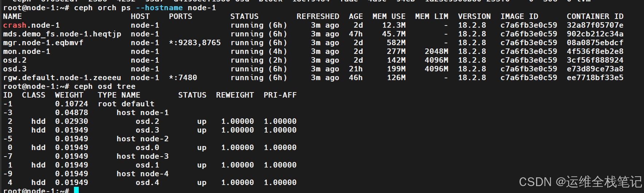Click the 582M memory use value
This screenshot has height=193, width=644.
click(396, 43)
